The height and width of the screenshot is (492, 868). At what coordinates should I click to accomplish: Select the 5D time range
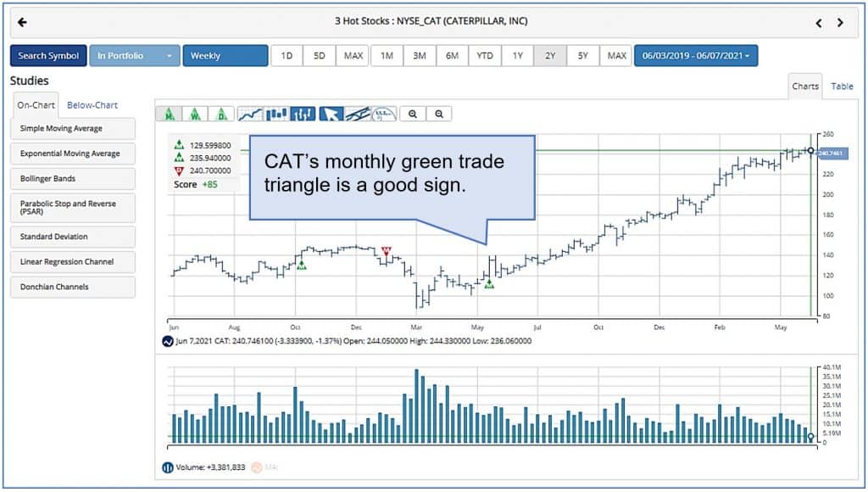click(x=320, y=56)
